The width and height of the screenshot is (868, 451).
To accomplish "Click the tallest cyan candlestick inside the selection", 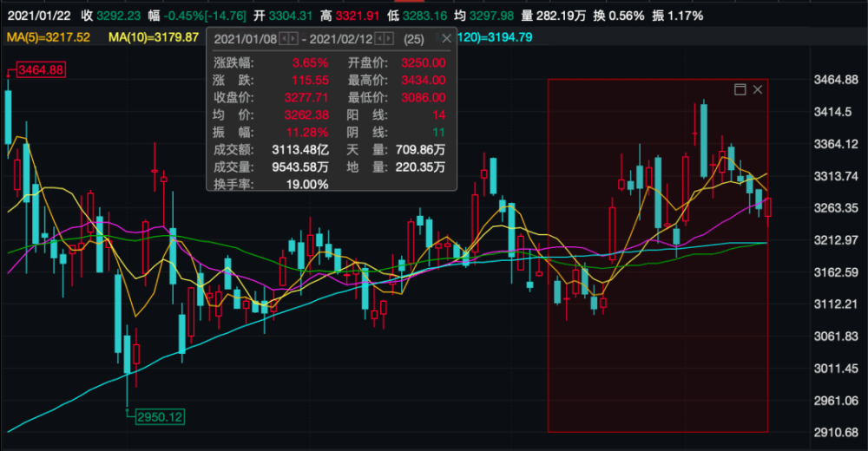I will 703,139.
